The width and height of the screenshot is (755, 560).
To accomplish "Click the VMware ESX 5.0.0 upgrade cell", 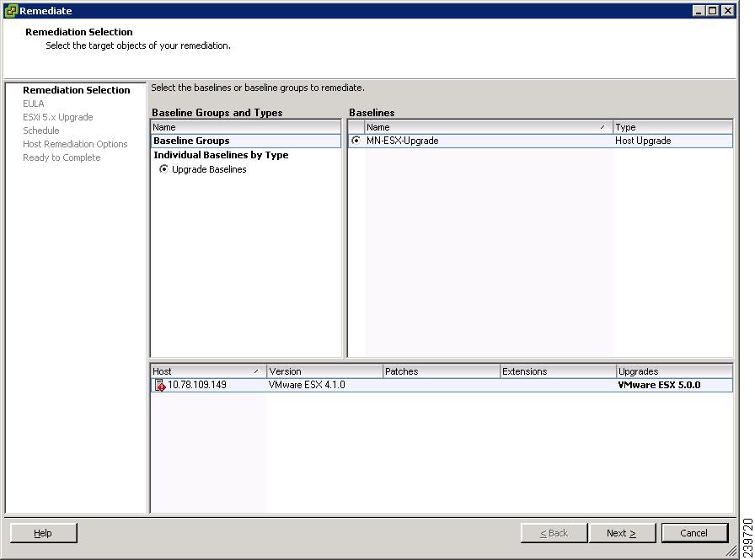I will [659, 385].
